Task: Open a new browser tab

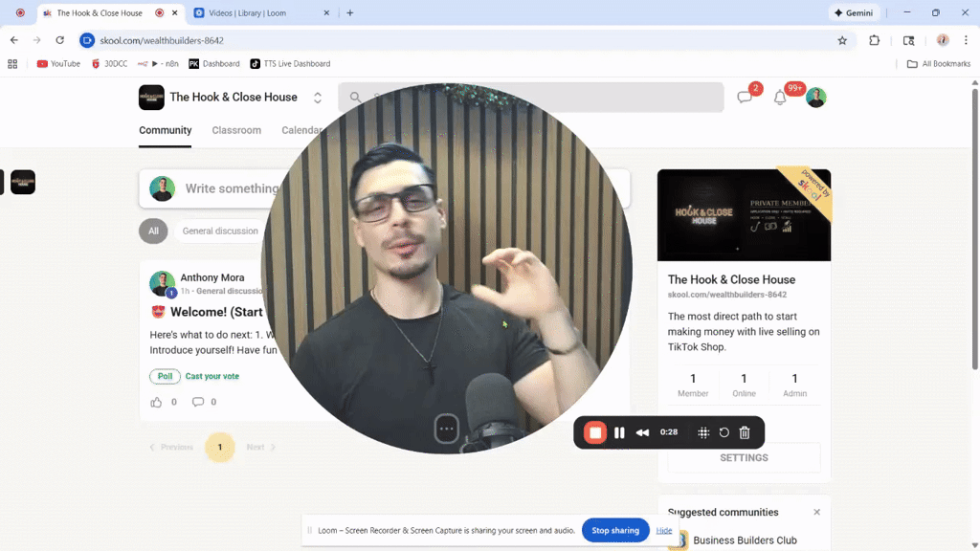Action: click(350, 12)
